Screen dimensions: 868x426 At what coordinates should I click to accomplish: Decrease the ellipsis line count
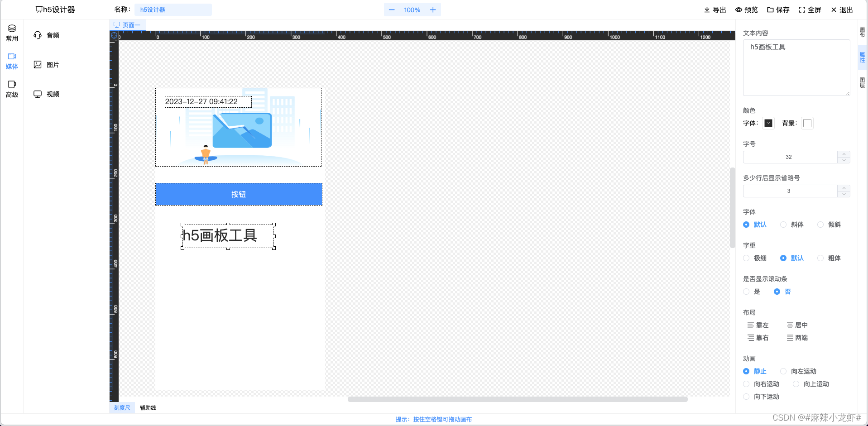pyautogui.click(x=844, y=194)
